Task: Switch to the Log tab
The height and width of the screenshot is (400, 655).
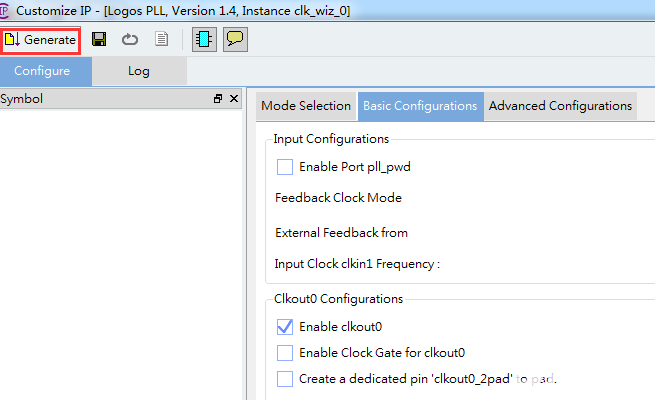Action: point(138,71)
